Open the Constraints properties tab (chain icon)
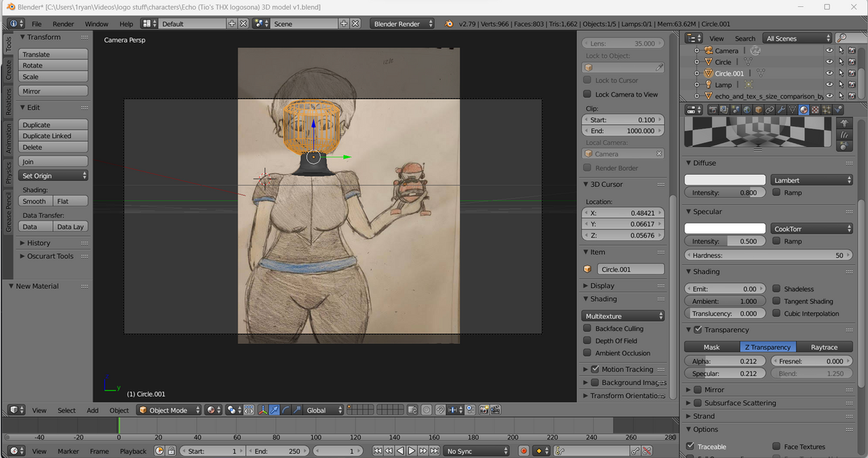The height and width of the screenshot is (458, 868). pyautogui.click(x=770, y=109)
